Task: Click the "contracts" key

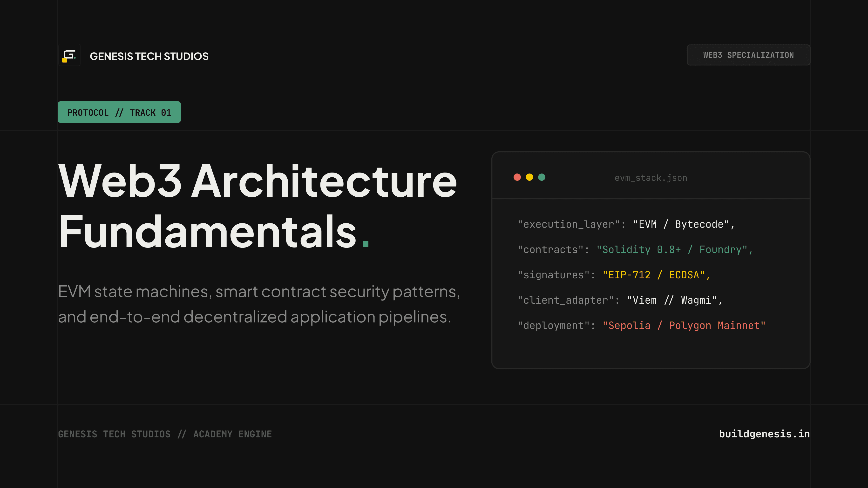Action: pyautogui.click(x=550, y=250)
